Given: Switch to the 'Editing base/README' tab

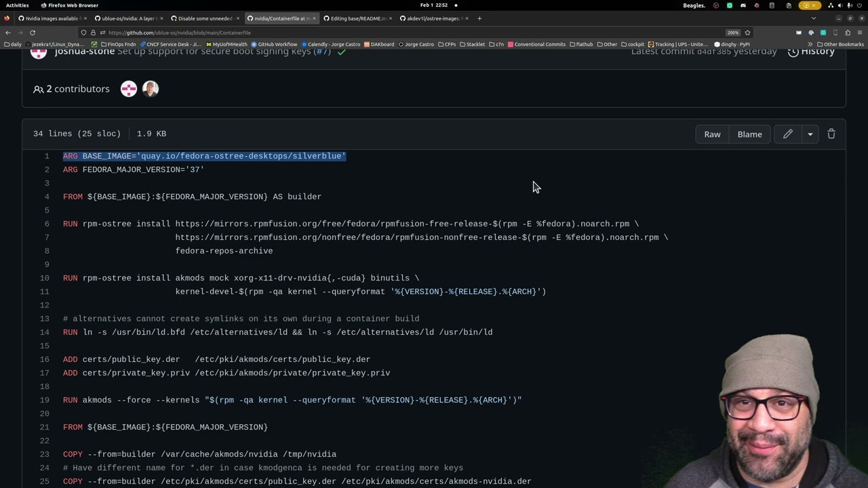Looking at the screenshot, I should 357,18.
